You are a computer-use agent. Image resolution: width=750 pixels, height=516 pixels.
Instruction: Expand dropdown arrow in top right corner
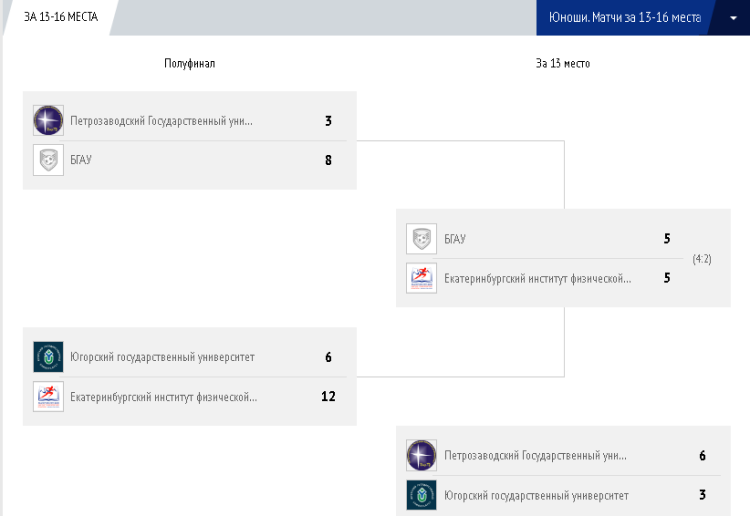pos(733,17)
